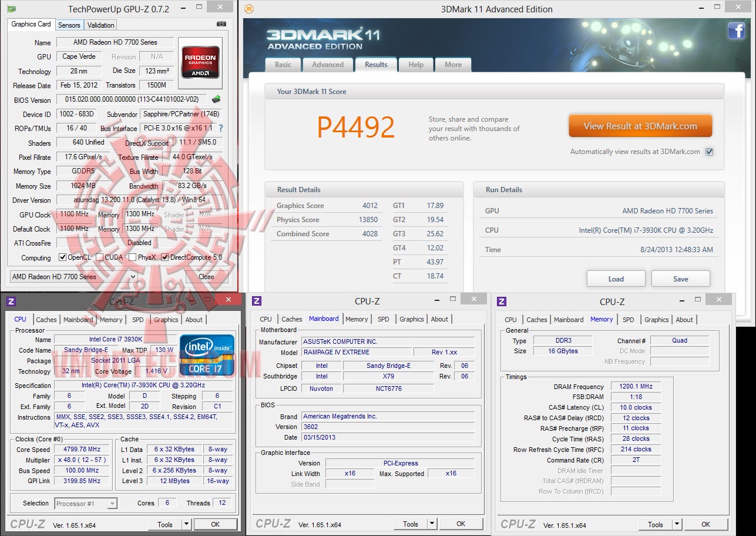Open the SPD tab in the CPU-Z Memory window
Image resolution: width=756 pixels, height=536 pixels.
click(x=628, y=320)
